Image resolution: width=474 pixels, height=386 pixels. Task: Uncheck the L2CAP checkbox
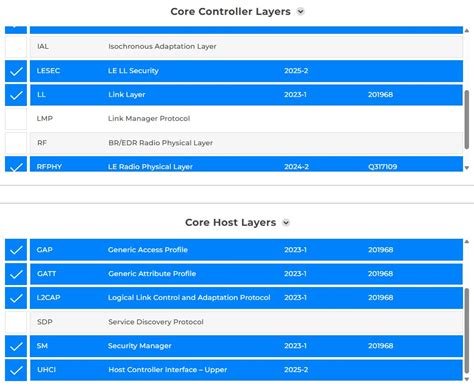[16, 298]
